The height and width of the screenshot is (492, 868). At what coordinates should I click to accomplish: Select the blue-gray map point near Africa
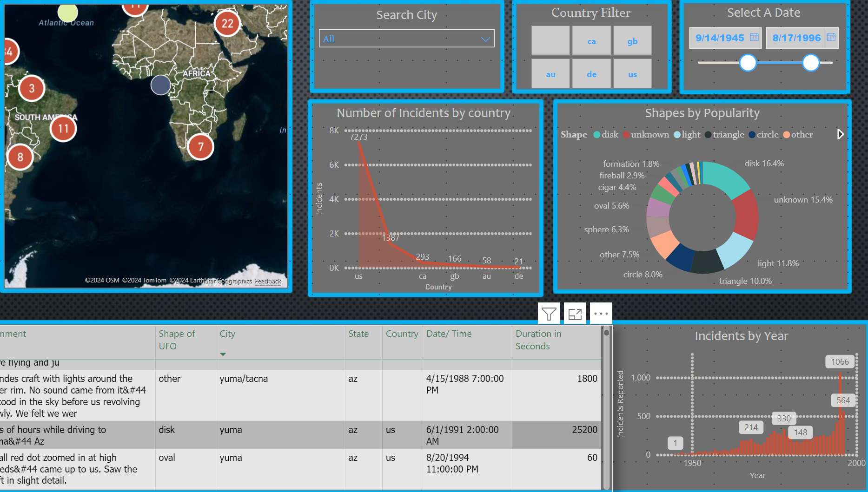pos(160,85)
